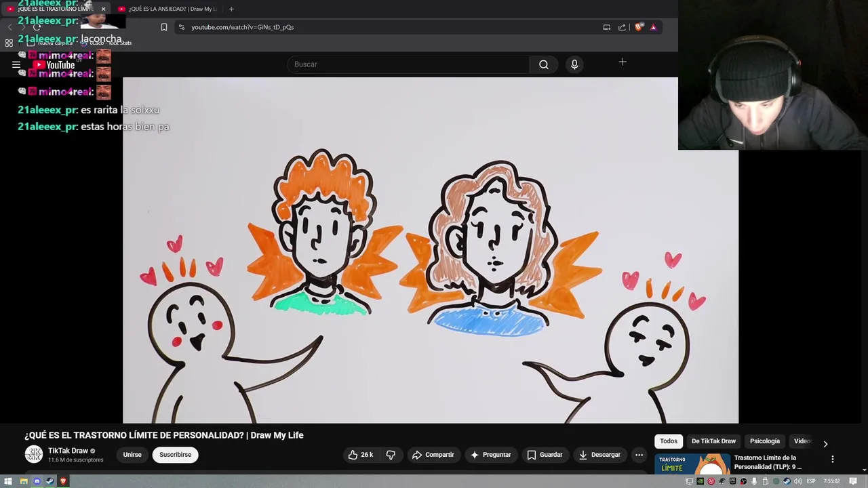Bookmark this page in address bar
The height and width of the screenshot is (488, 868).
(164, 27)
